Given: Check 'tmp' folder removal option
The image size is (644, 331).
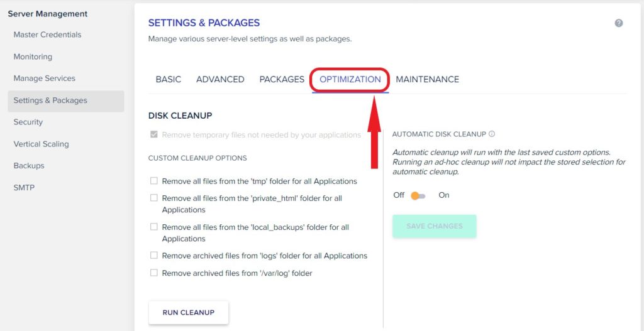Looking at the screenshot, I should (153, 181).
